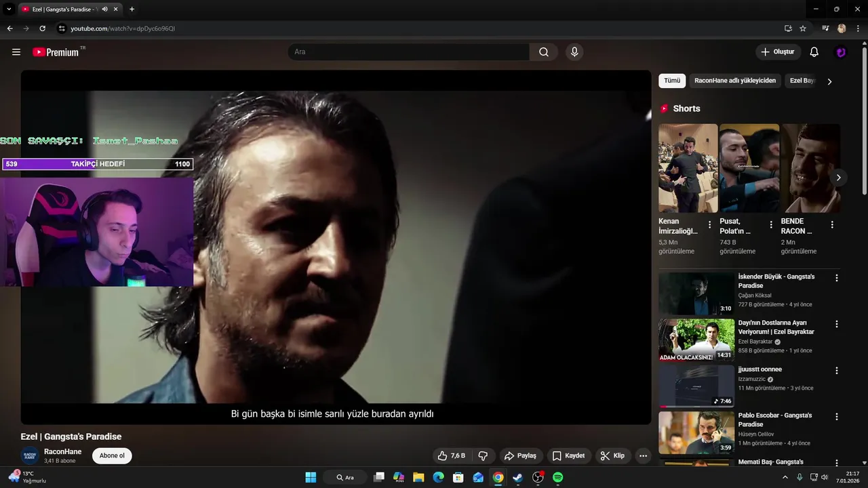Open the clock showing 21:17
Image resolution: width=868 pixels, height=488 pixels.
[848, 477]
